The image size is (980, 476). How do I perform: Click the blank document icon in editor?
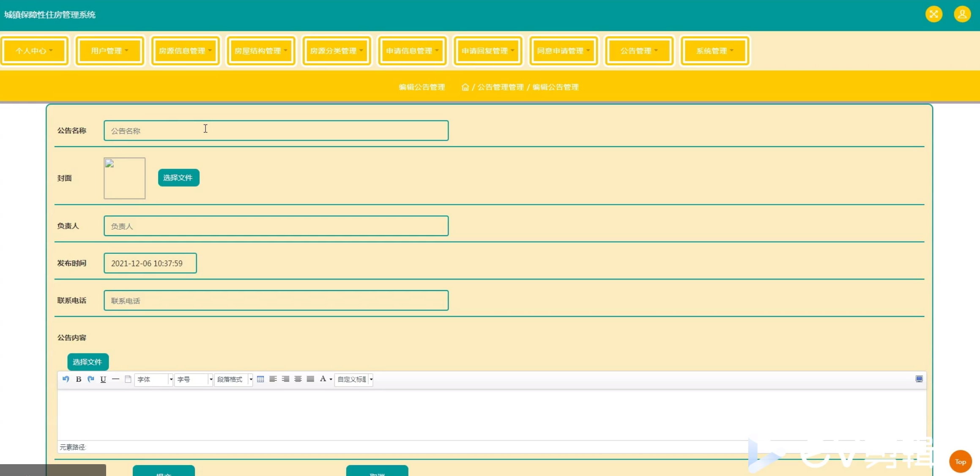[x=128, y=379]
